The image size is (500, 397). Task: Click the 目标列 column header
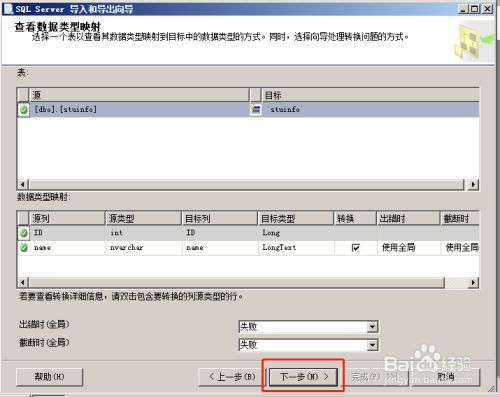click(x=220, y=219)
